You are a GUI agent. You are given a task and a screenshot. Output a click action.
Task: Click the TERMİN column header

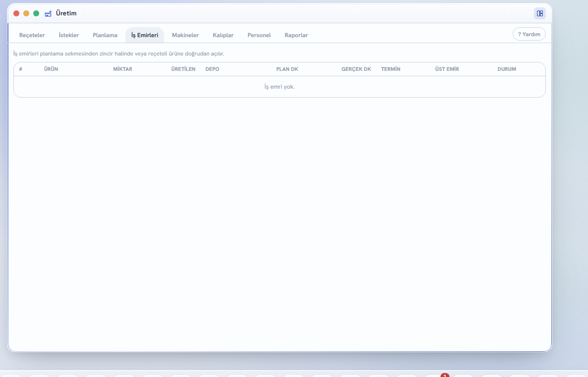[x=391, y=69]
